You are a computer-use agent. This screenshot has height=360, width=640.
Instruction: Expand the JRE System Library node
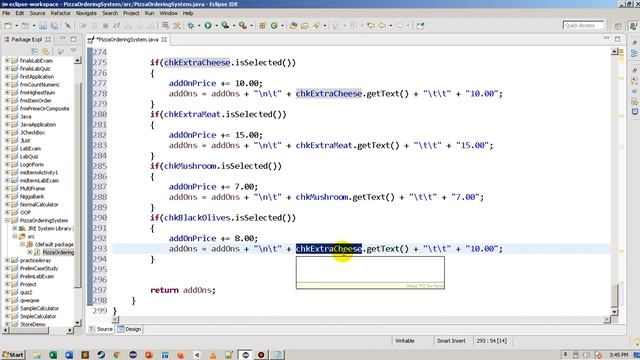15,229
